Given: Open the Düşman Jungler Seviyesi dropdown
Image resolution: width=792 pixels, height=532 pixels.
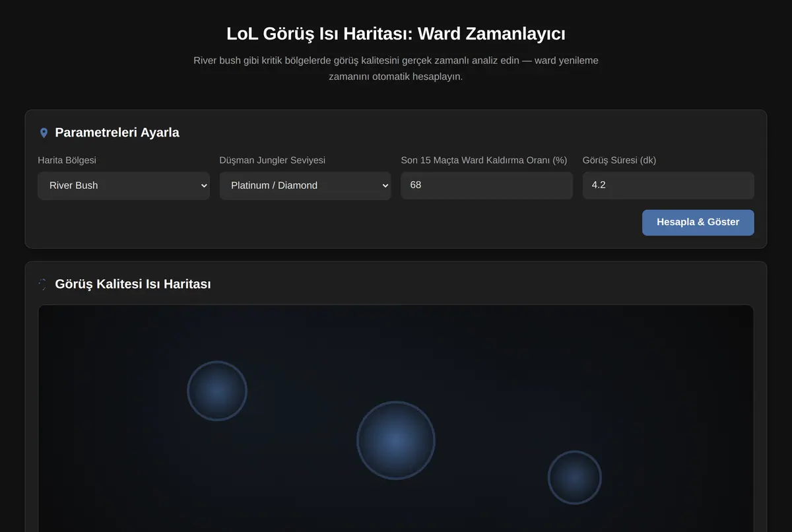Looking at the screenshot, I should [305, 185].
